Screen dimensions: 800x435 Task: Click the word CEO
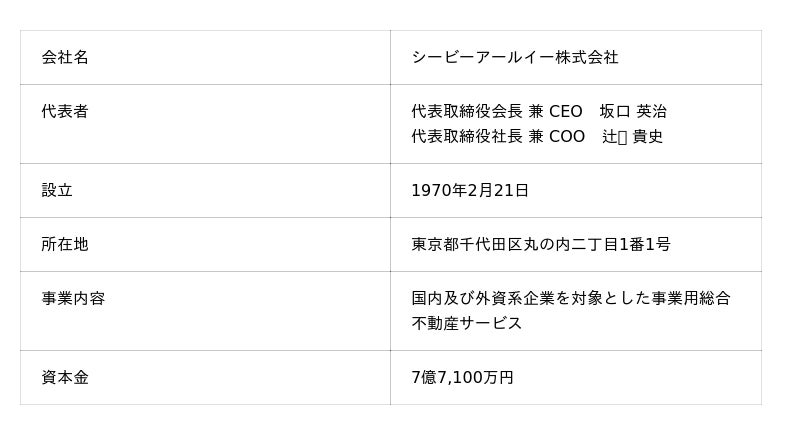tap(565, 112)
